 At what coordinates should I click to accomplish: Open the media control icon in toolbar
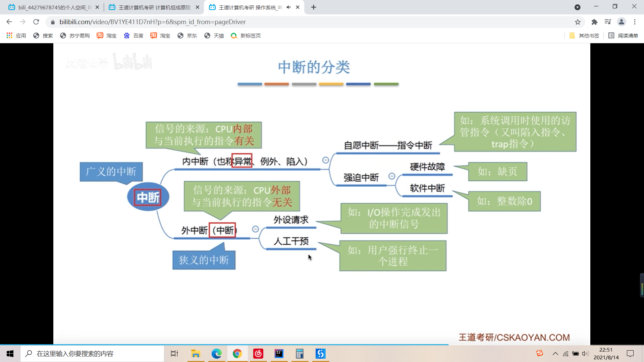pos(608,22)
